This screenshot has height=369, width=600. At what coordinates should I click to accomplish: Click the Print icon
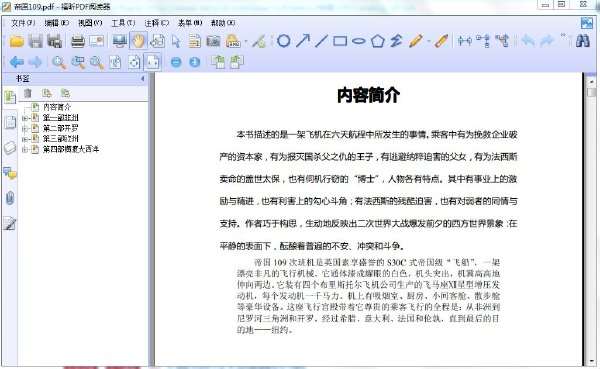click(x=78, y=41)
